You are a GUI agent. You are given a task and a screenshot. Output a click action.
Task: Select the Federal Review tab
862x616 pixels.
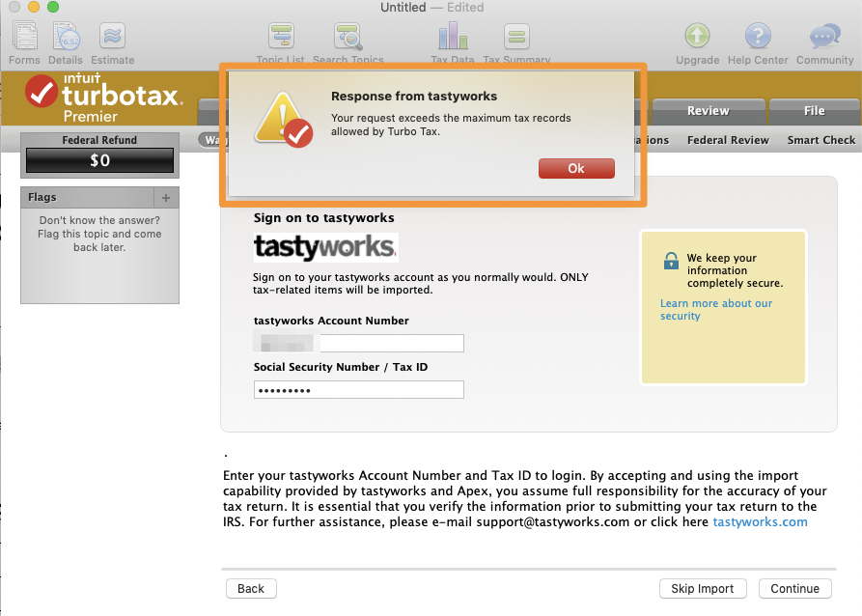point(727,139)
